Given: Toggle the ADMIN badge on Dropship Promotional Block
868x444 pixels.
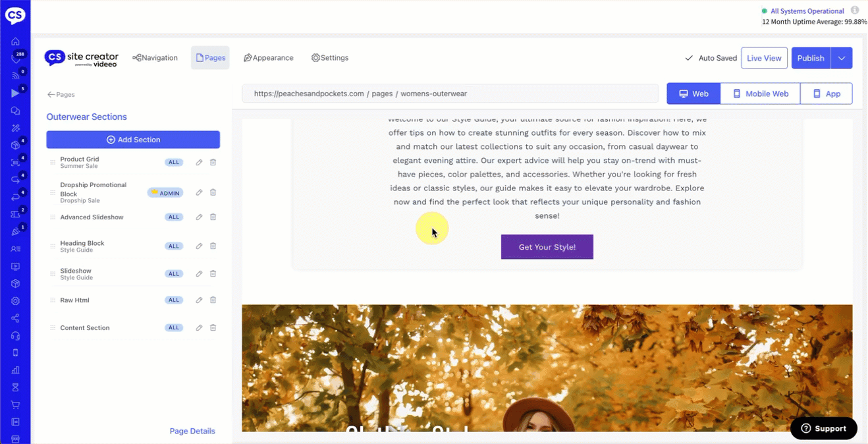Looking at the screenshot, I should click(165, 193).
